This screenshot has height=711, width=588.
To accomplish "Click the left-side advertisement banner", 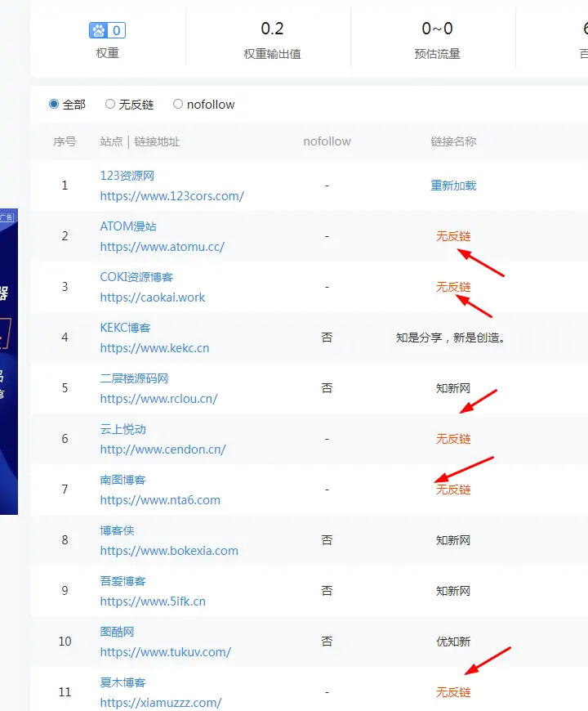I will (8, 360).
